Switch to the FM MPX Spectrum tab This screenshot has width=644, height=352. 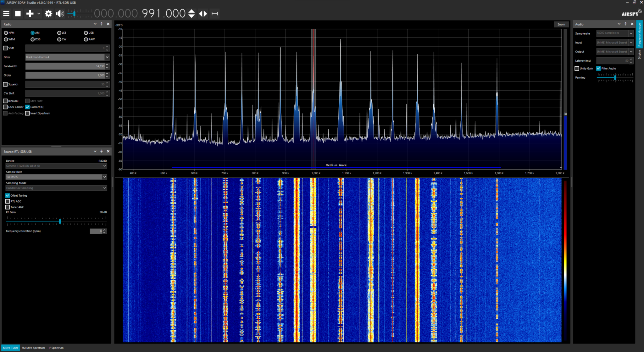[33, 348]
